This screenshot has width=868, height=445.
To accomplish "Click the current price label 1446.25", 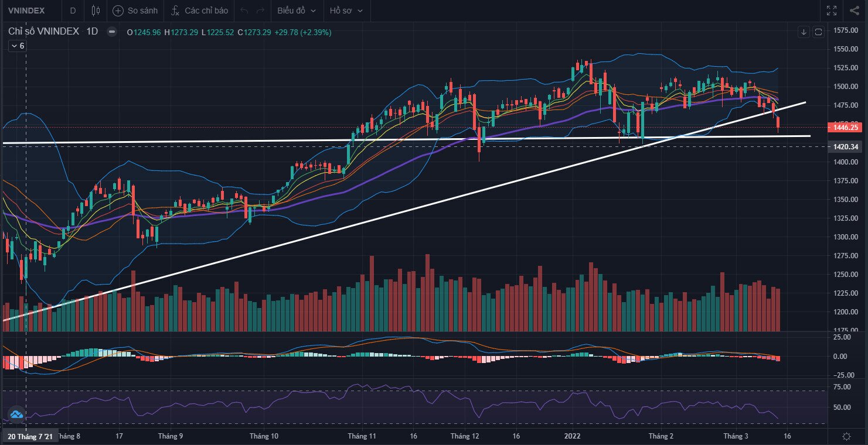I will point(846,127).
